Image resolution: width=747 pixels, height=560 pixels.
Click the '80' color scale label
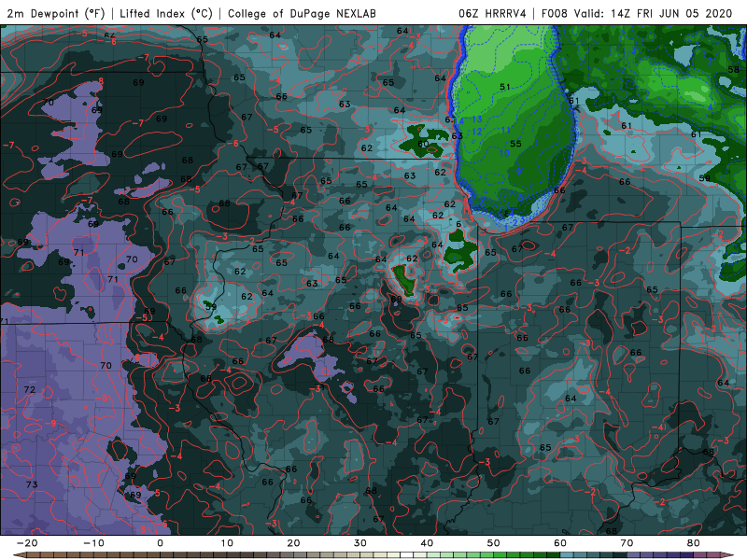pos(694,543)
